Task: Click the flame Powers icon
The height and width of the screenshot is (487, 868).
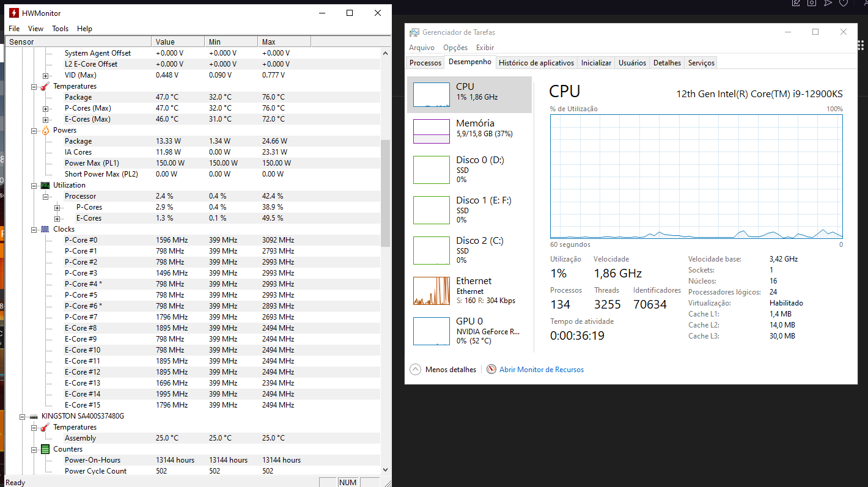Action: [45, 130]
